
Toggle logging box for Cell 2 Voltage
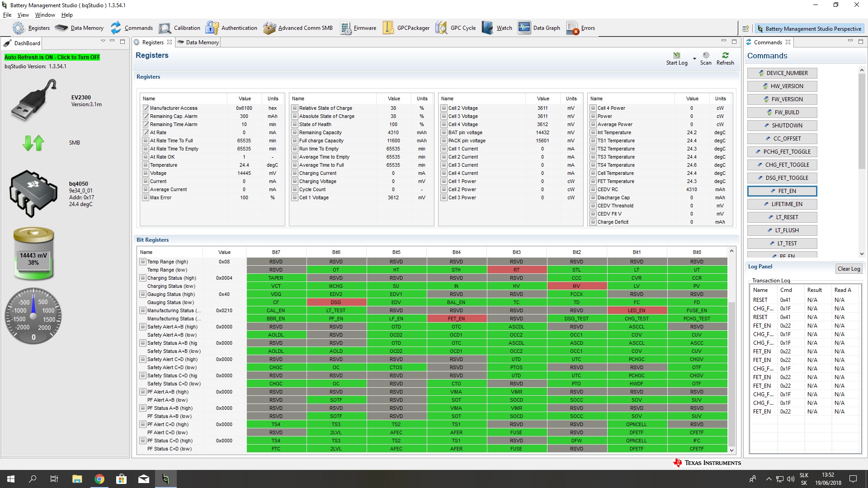click(444, 108)
